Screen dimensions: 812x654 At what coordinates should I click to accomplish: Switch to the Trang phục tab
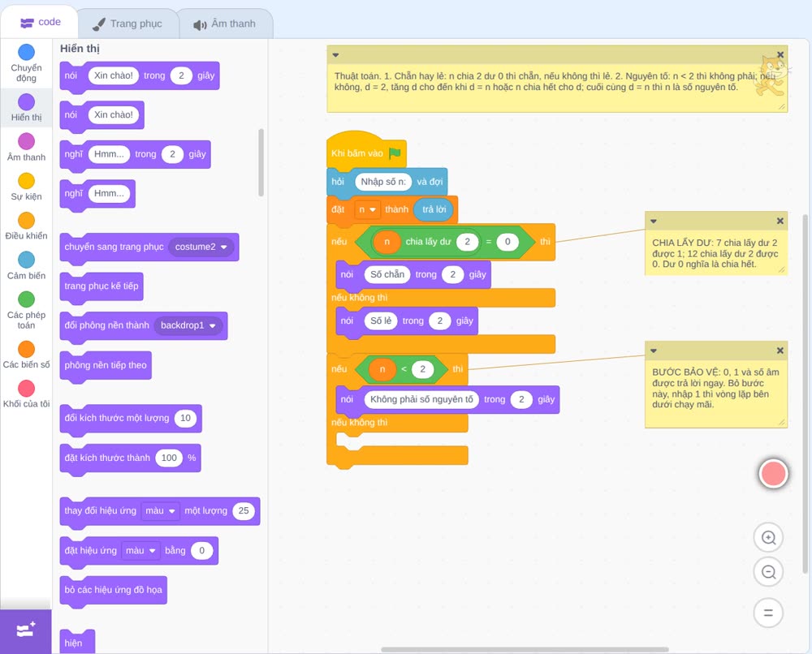127,24
